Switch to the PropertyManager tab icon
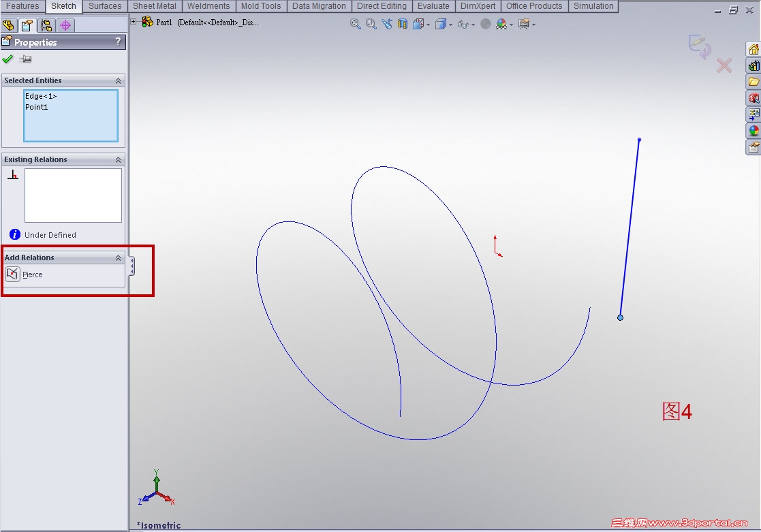The image size is (761, 532). [x=28, y=25]
